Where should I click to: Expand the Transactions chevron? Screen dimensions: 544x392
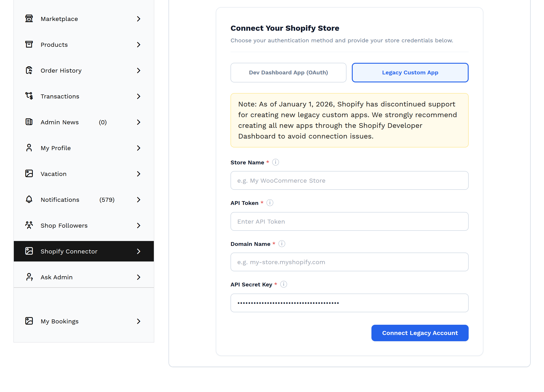pyautogui.click(x=139, y=97)
